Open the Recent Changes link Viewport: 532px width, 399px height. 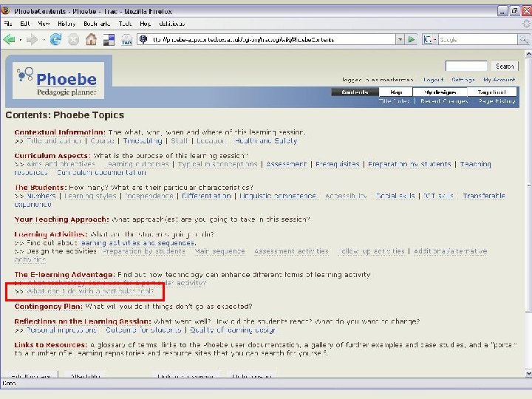444,101
